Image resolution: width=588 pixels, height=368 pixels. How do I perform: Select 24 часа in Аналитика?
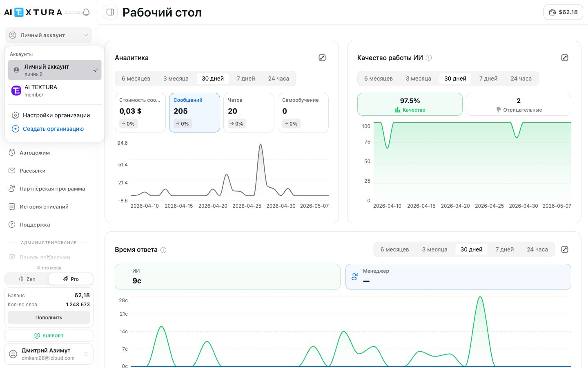(278, 79)
